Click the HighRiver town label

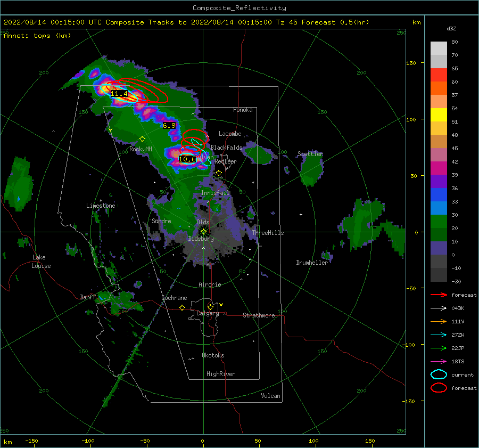pyautogui.click(x=221, y=374)
